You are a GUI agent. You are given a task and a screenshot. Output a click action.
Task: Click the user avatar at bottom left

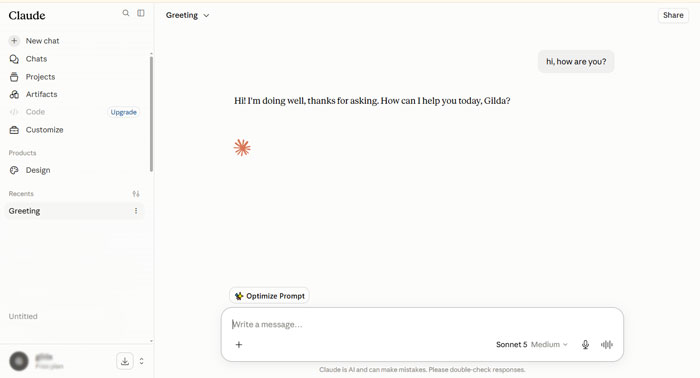click(x=19, y=361)
